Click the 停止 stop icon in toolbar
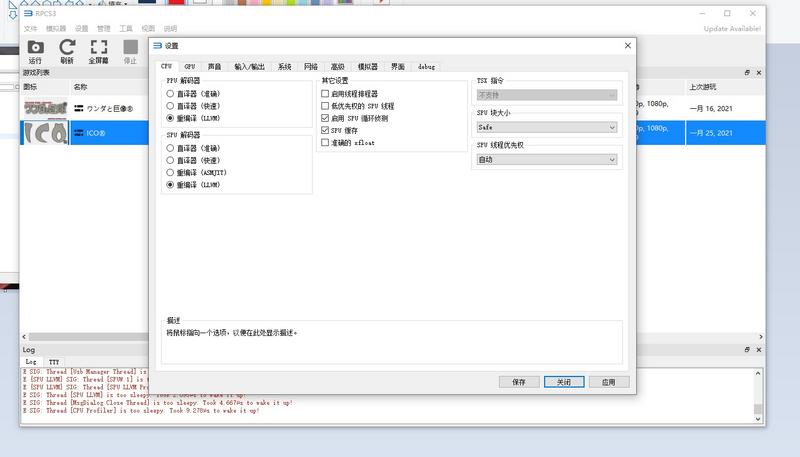The height and width of the screenshot is (457, 800). (131, 47)
